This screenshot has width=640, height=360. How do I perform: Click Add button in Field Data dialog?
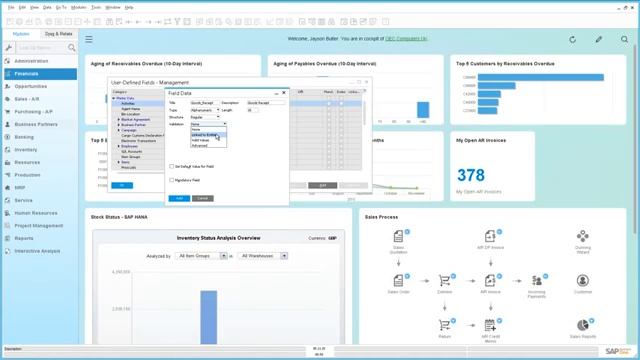tap(179, 198)
